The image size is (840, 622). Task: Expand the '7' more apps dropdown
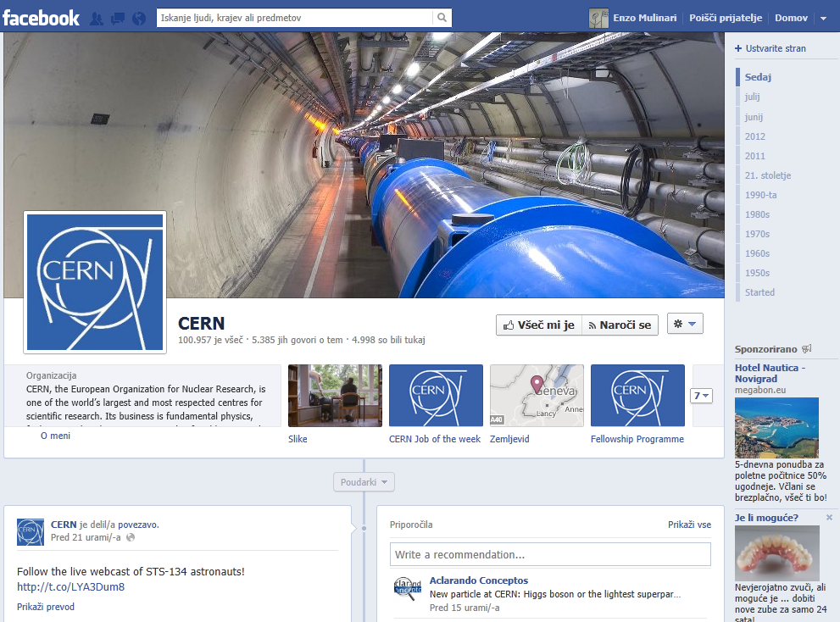pyautogui.click(x=702, y=396)
